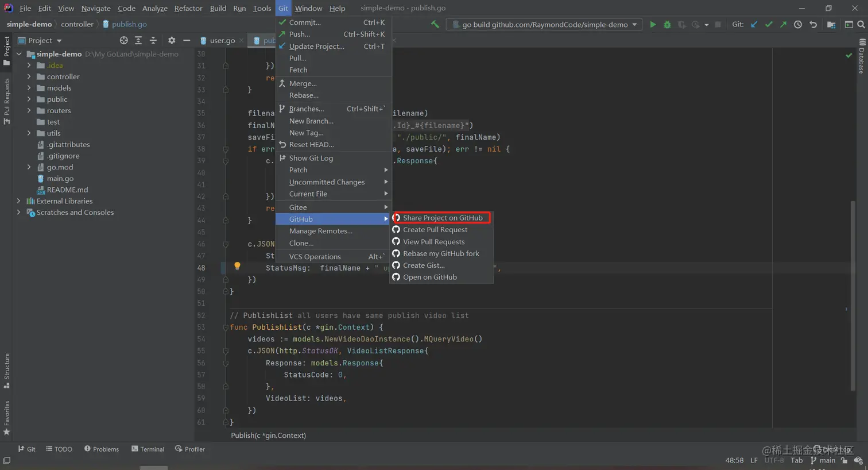Choose Rebase my GitHub fork
This screenshot has height=470, width=868.
click(x=441, y=253)
